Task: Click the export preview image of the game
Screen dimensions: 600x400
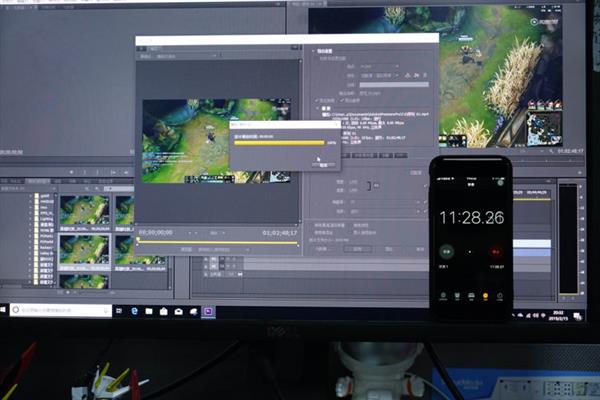Action: pos(216,141)
